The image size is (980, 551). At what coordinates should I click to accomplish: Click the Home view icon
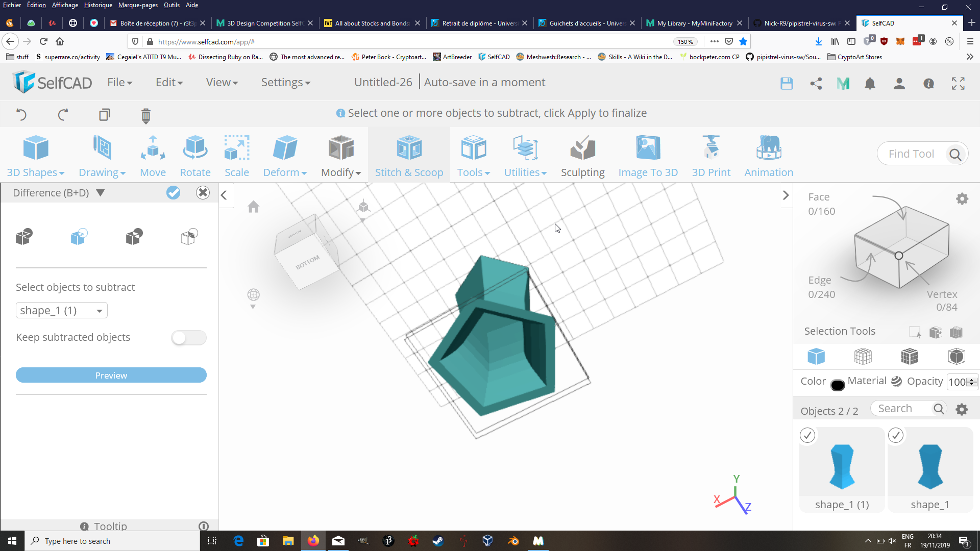point(253,207)
